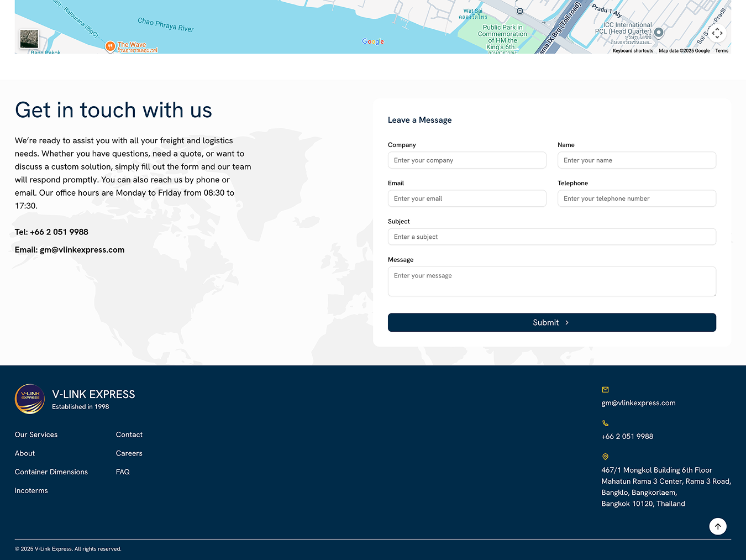Open the FAQ footer link
746x560 pixels.
[x=123, y=472]
